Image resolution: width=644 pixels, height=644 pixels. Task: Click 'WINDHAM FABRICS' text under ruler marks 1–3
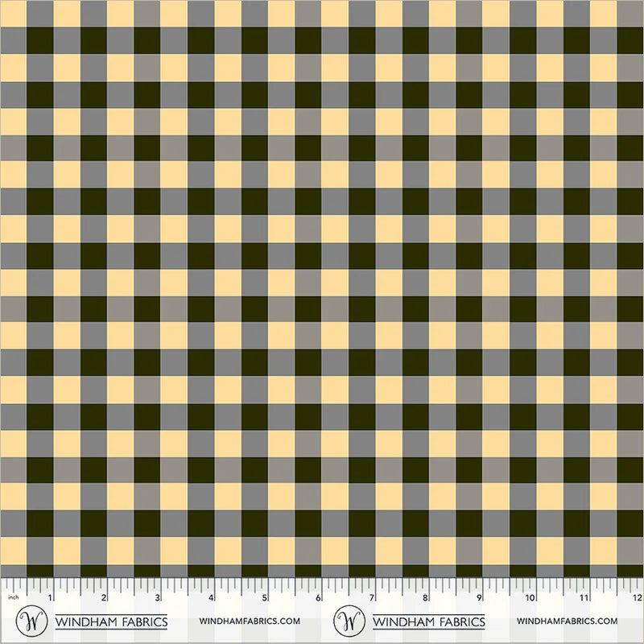pos(111,621)
